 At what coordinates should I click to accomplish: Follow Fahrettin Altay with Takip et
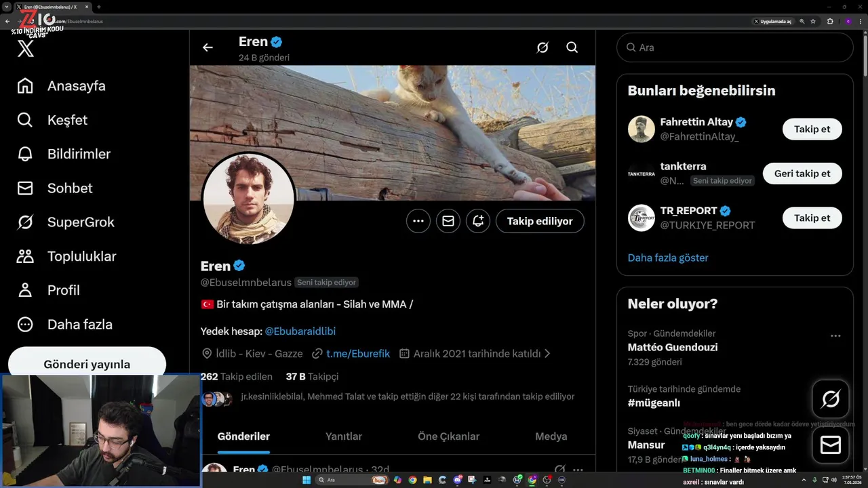pos(812,129)
